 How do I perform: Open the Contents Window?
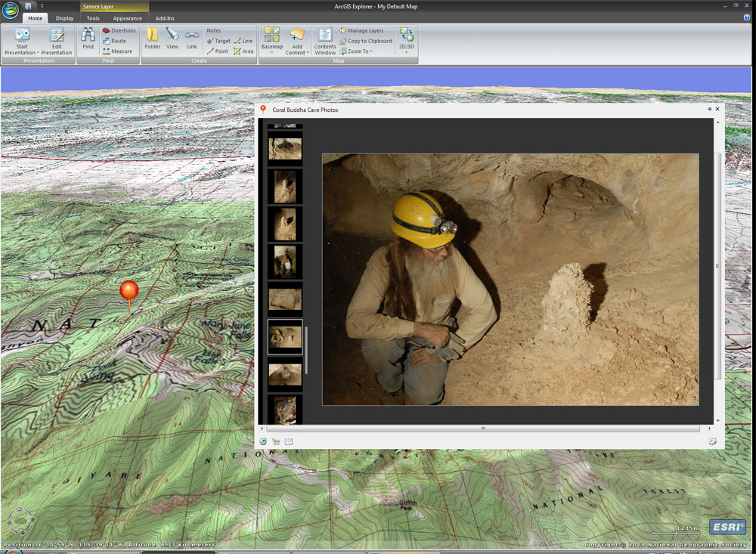coord(325,41)
